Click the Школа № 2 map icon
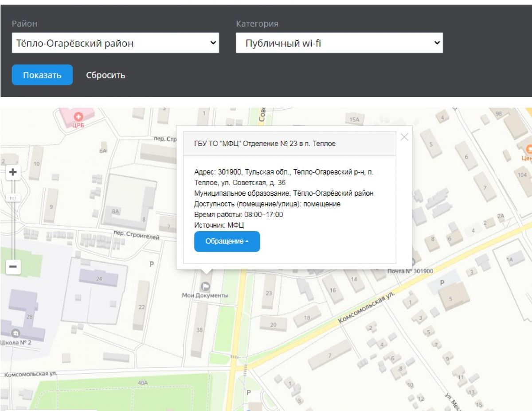 click(x=16, y=333)
